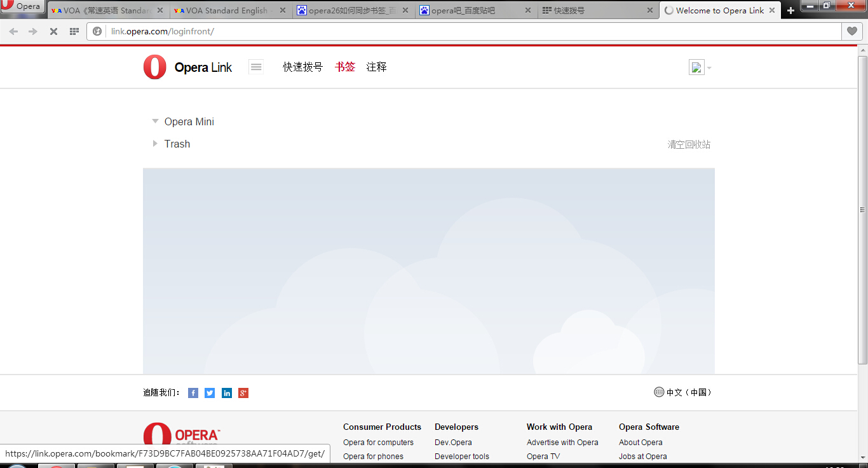
Task: Close the 快速拨号 tab
Action: [x=649, y=10]
